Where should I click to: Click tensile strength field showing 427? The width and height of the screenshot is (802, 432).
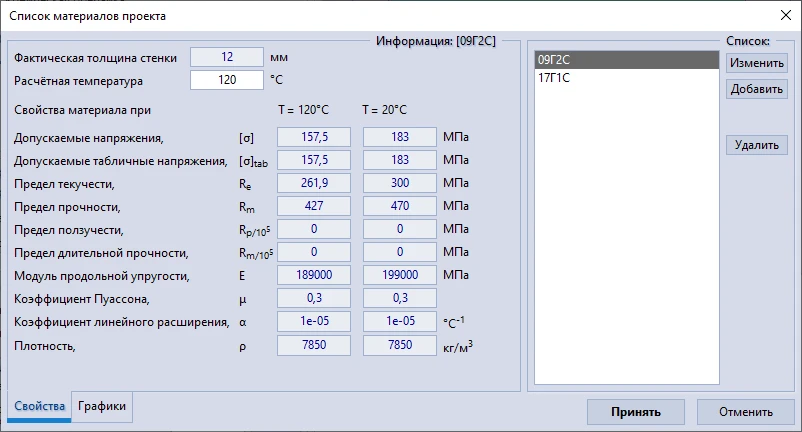coord(313,206)
